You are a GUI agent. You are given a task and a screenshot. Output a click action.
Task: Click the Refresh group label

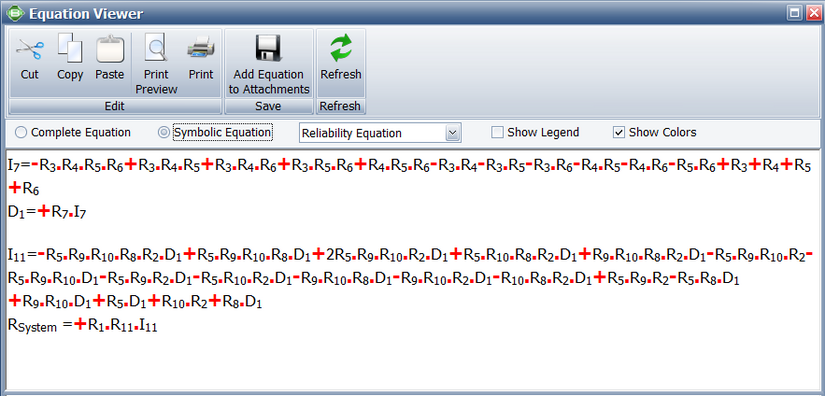[x=340, y=106]
